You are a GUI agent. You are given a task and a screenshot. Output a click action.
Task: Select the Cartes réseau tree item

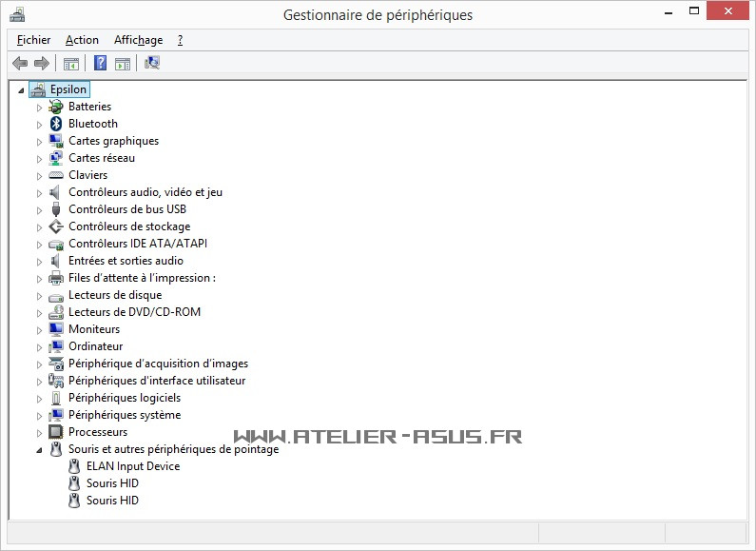[102, 158]
